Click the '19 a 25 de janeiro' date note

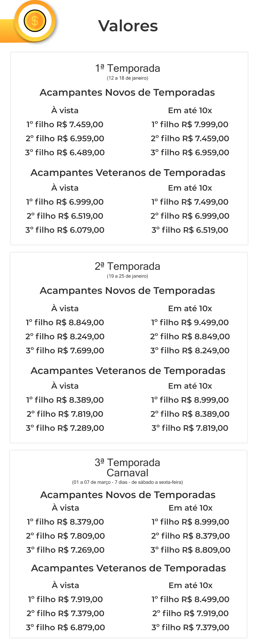127,276
